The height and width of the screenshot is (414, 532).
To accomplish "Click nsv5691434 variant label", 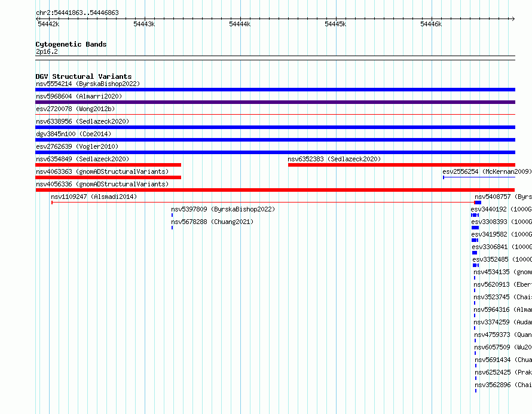I will pyautogui.click(x=503, y=360).
